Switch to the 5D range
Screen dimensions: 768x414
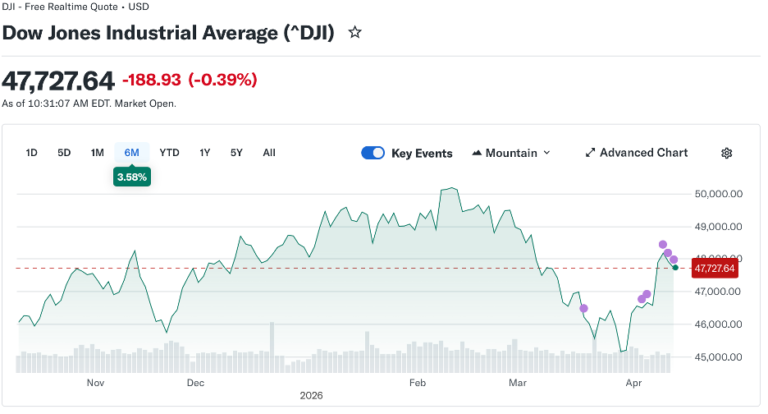tap(64, 153)
